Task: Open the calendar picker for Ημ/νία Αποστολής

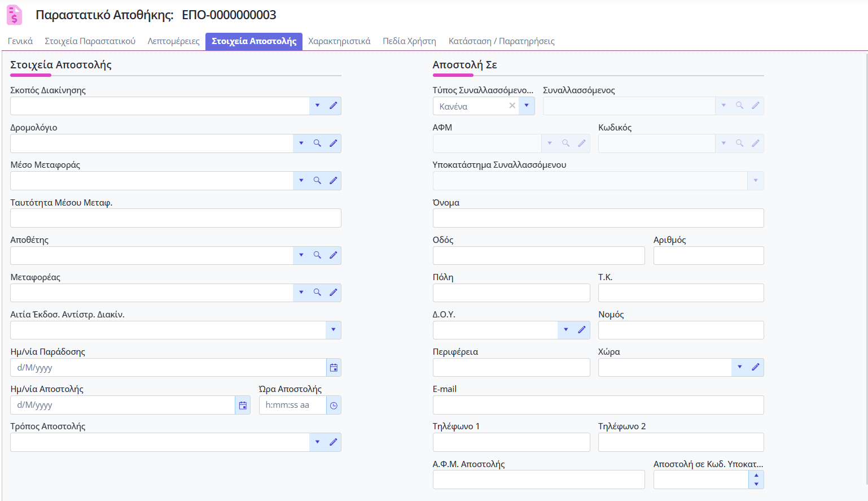Action: coord(243,406)
